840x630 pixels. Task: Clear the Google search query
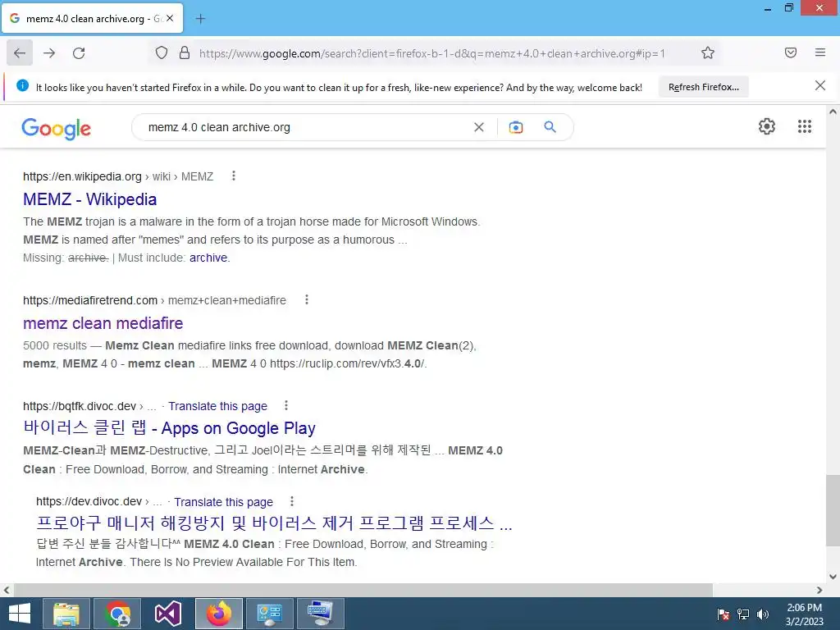click(479, 127)
